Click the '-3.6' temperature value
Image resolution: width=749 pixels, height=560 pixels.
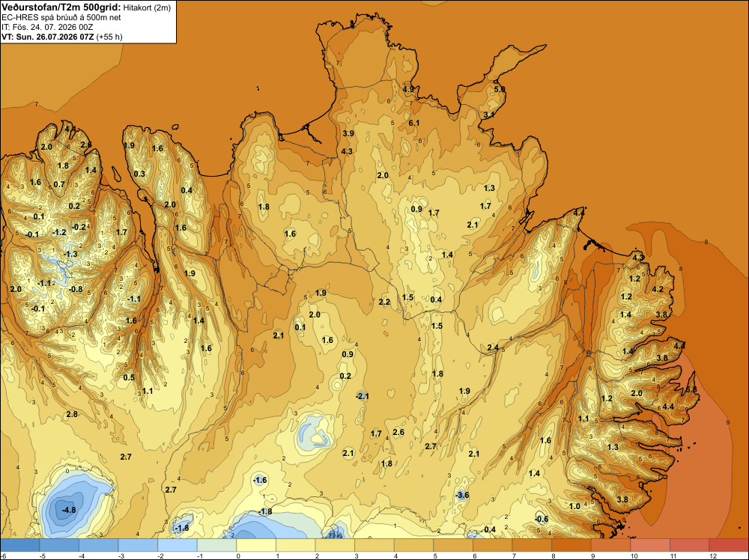click(462, 495)
